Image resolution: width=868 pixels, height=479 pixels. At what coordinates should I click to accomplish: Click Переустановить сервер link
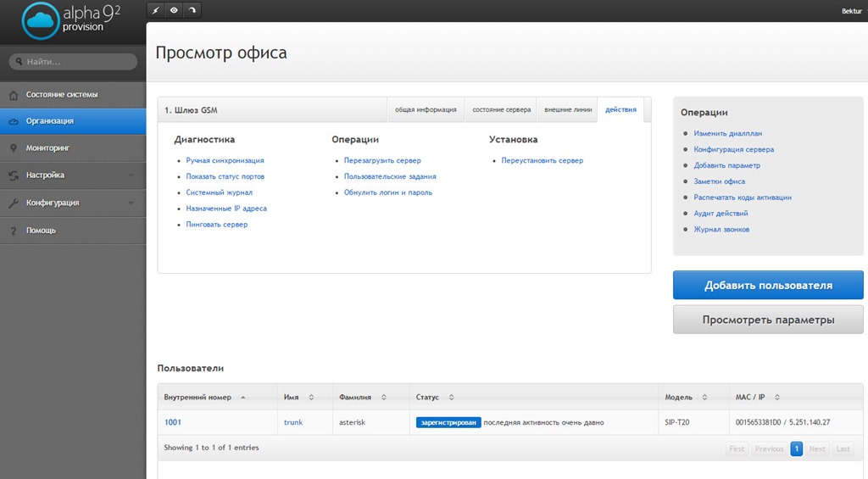542,160
